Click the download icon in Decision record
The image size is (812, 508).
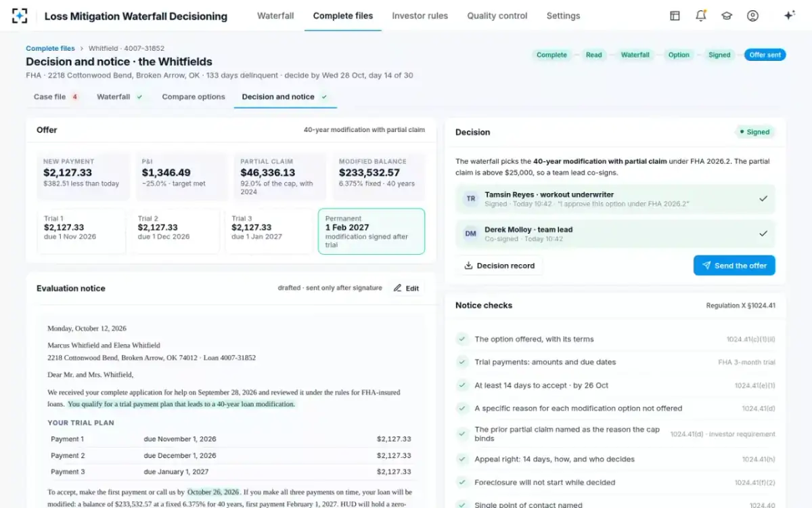468,266
